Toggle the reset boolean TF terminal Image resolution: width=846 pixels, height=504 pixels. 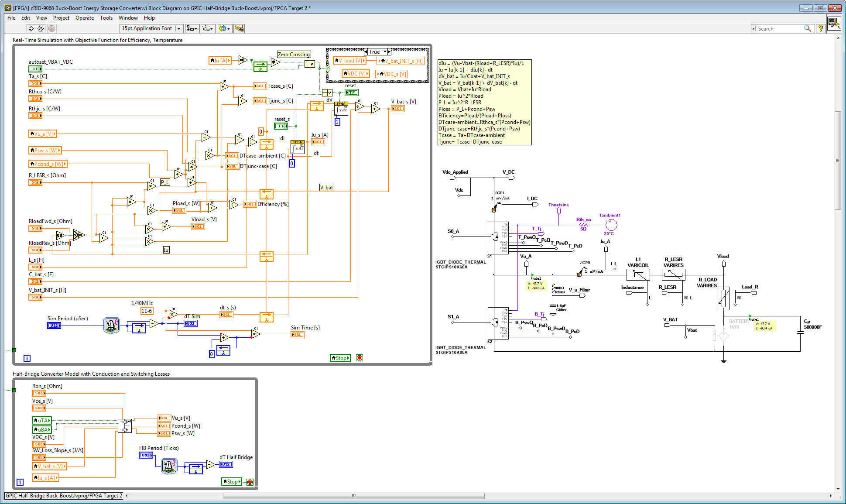click(x=351, y=93)
